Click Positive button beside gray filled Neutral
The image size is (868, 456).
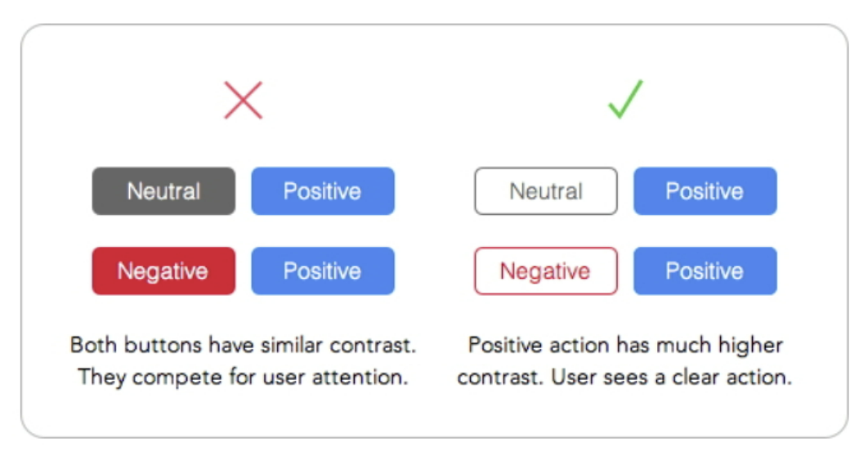(323, 191)
